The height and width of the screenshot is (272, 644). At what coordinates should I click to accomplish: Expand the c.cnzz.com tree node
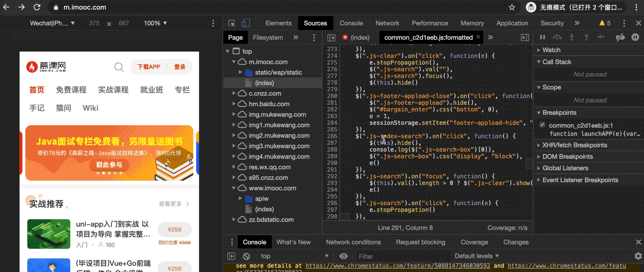point(234,93)
